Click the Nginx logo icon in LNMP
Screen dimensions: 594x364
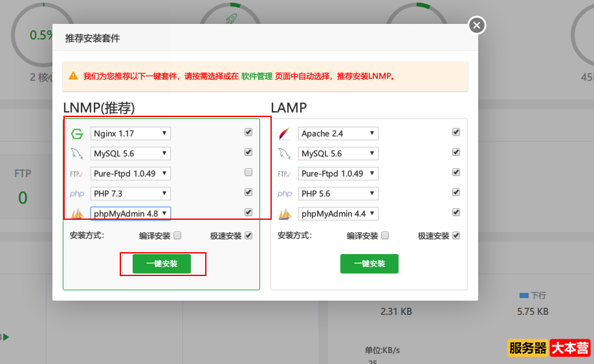coord(77,134)
